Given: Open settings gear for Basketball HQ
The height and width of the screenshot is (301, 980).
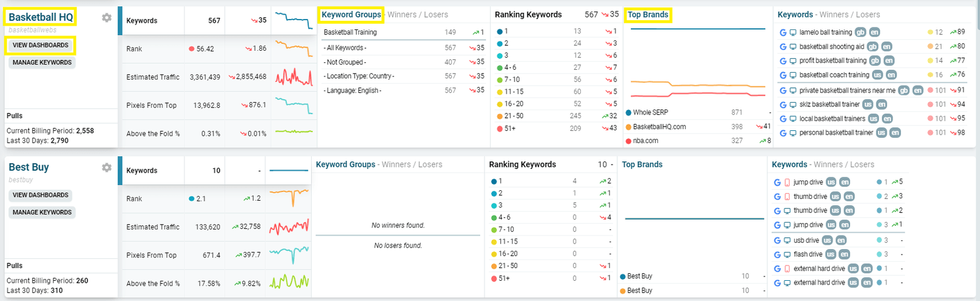Looking at the screenshot, I should click(107, 18).
